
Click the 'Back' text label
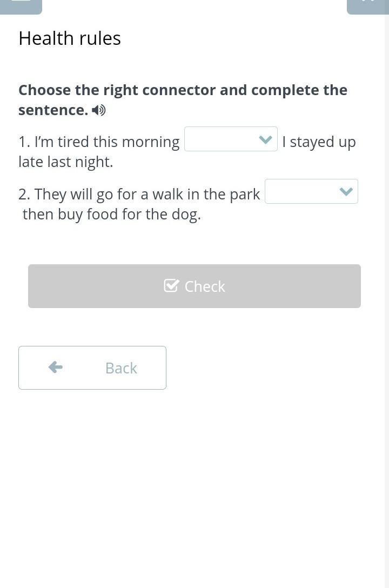point(121,368)
